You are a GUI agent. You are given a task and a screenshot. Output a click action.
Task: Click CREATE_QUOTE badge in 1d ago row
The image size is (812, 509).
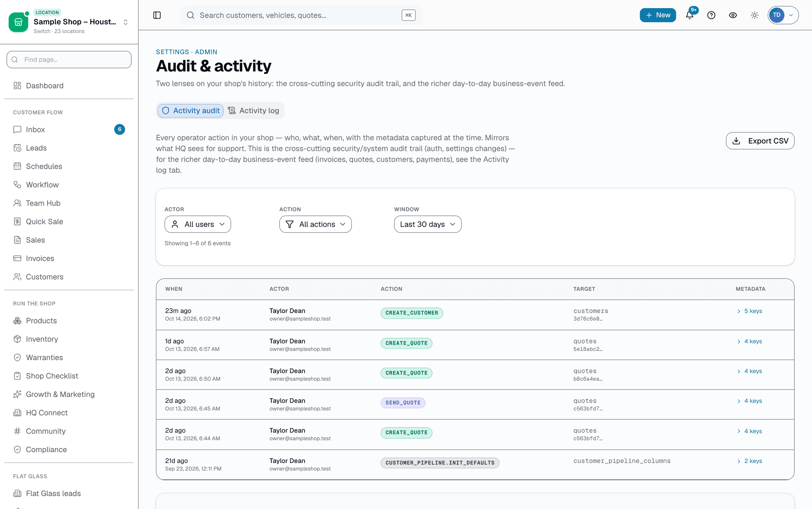pyautogui.click(x=406, y=343)
